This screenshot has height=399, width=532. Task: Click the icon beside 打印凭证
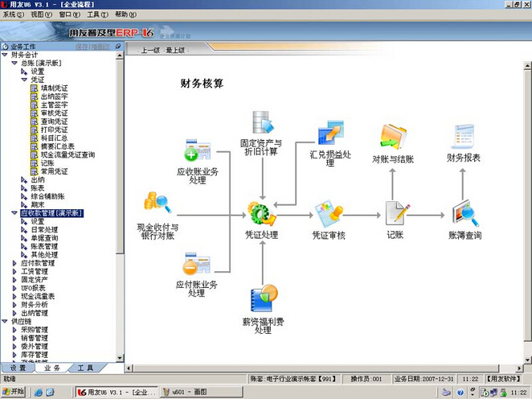click(35, 130)
